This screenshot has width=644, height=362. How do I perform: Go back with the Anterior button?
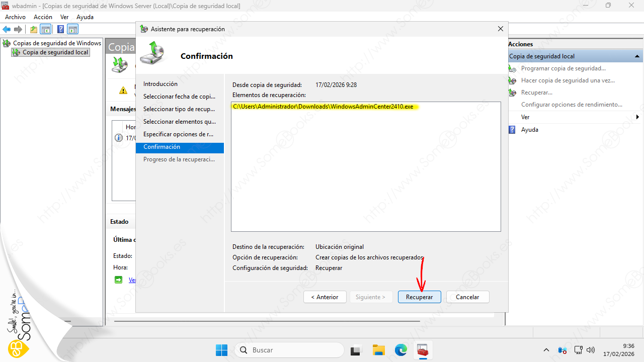point(325,297)
